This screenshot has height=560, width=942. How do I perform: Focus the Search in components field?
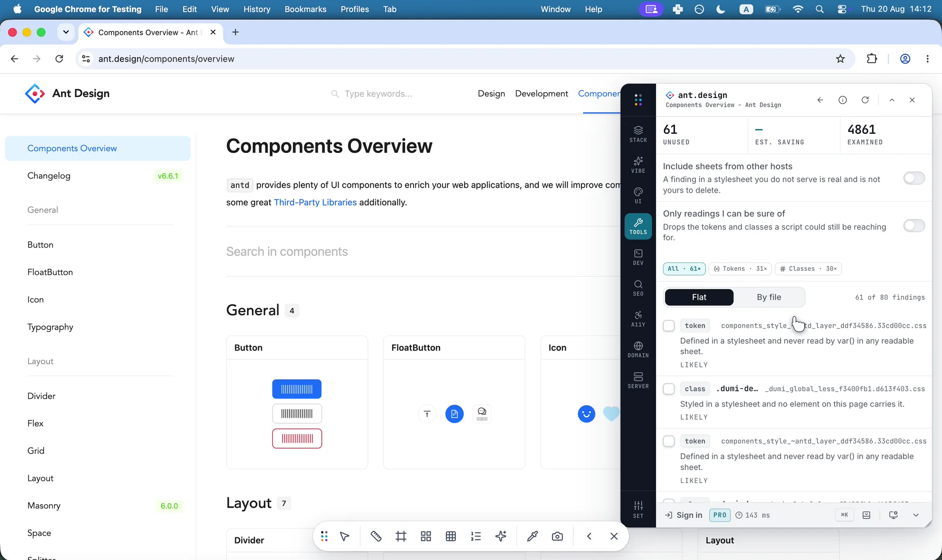pyautogui.click(x=422, y=252)
